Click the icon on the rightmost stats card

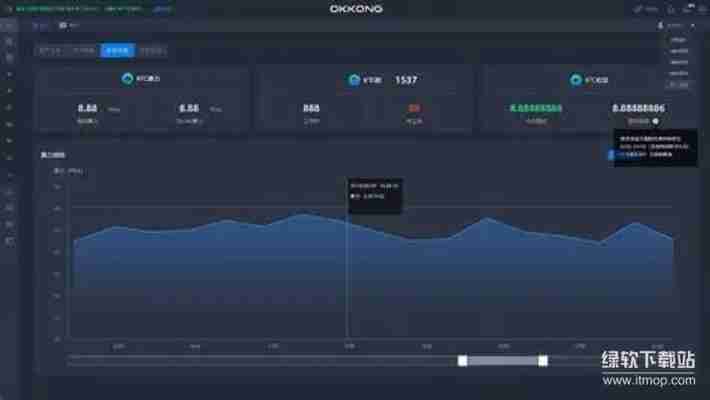(x=576, y=80)
